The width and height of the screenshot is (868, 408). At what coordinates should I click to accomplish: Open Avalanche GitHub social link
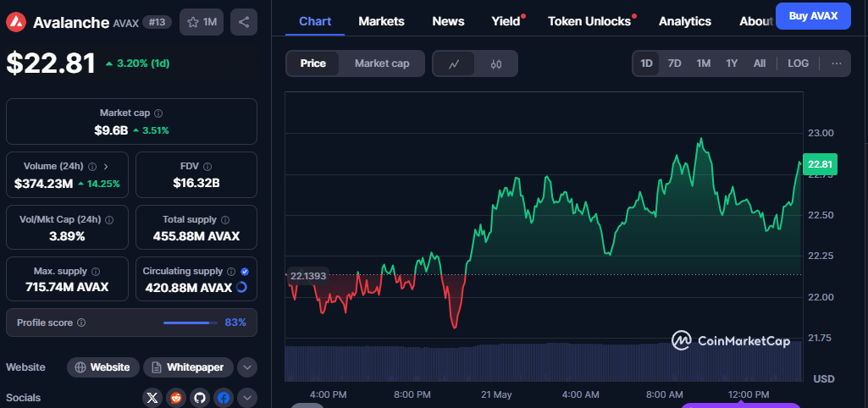(200, 398)
